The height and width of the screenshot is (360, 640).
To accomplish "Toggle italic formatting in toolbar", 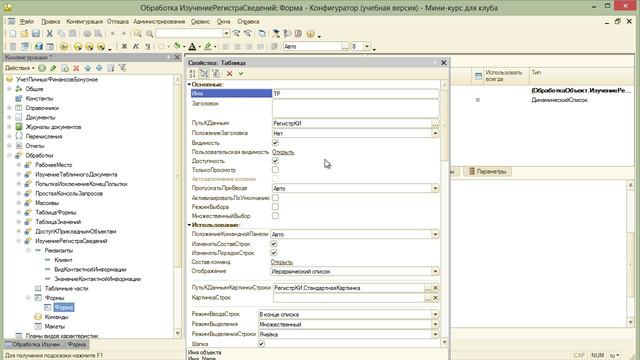I will click(136, 47).
